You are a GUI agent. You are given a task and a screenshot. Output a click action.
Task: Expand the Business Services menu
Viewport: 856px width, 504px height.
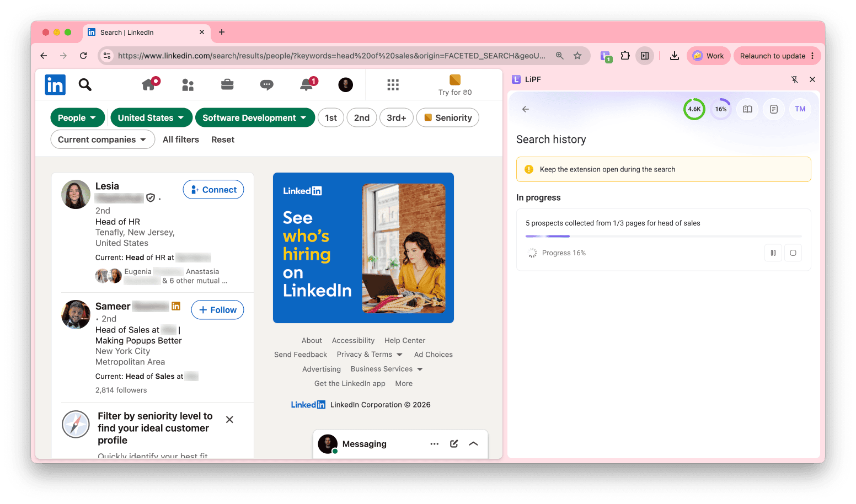pos(387,369)
